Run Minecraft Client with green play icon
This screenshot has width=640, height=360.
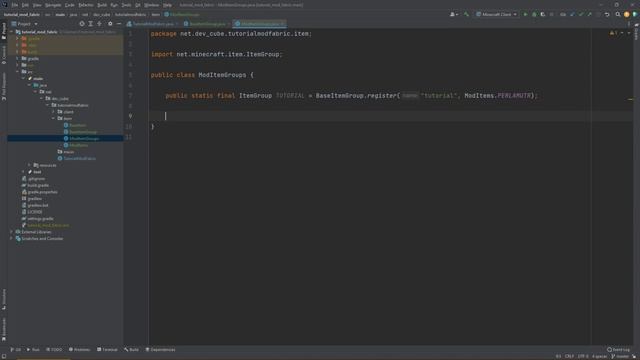[x=525, y=14]
